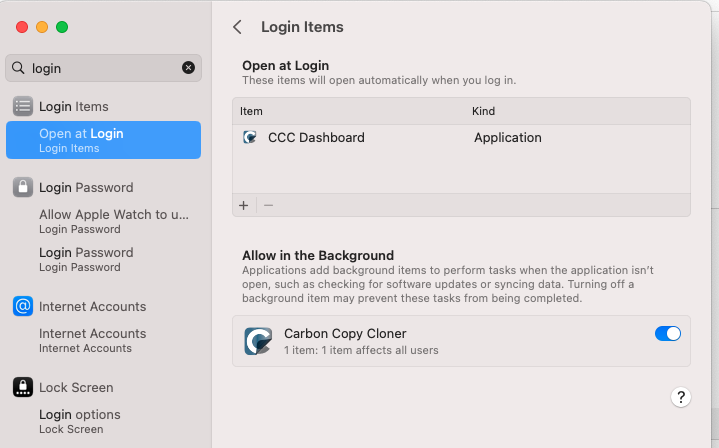The height and width of the screenshot is (448, 719).
Task: Select Login Password search result
Action: (86, 259)
